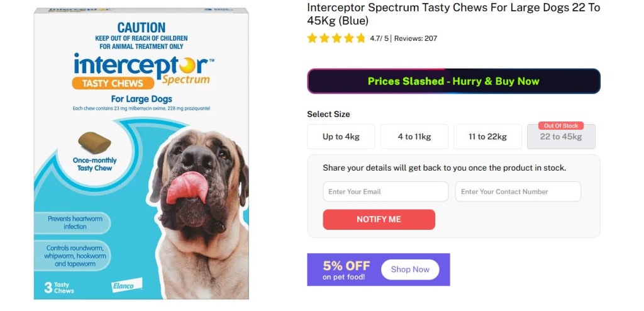Pick the 11 to 22kg size option
This screenshot has width=644, height=311.
pyautogui.click(x=487, y=137)
